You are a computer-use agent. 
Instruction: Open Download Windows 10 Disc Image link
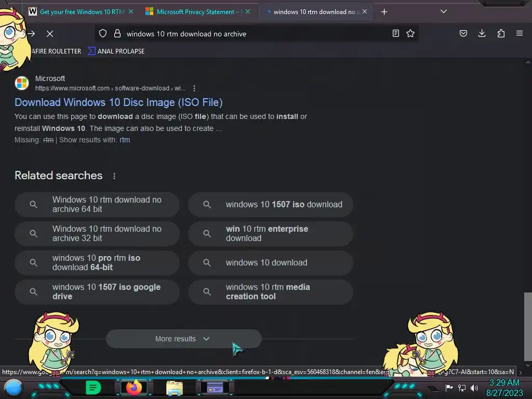118,102
